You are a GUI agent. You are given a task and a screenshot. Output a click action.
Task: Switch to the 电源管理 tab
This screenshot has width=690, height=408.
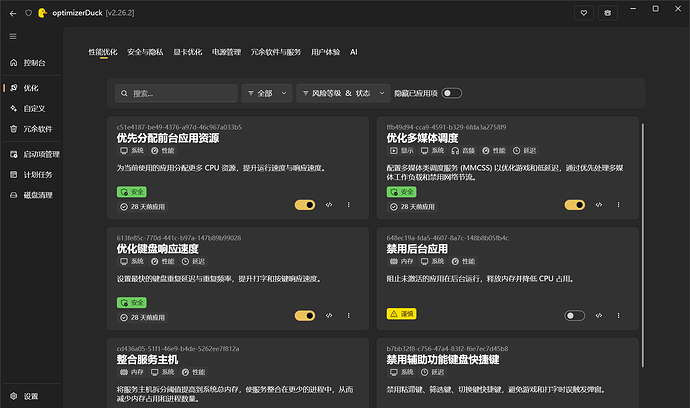point(226,52)
